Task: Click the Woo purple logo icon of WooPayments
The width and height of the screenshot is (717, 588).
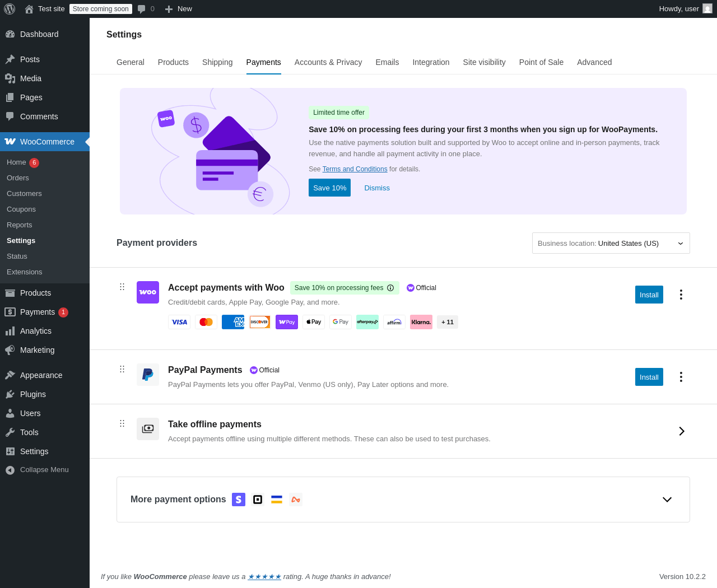Action: point(148,292)
